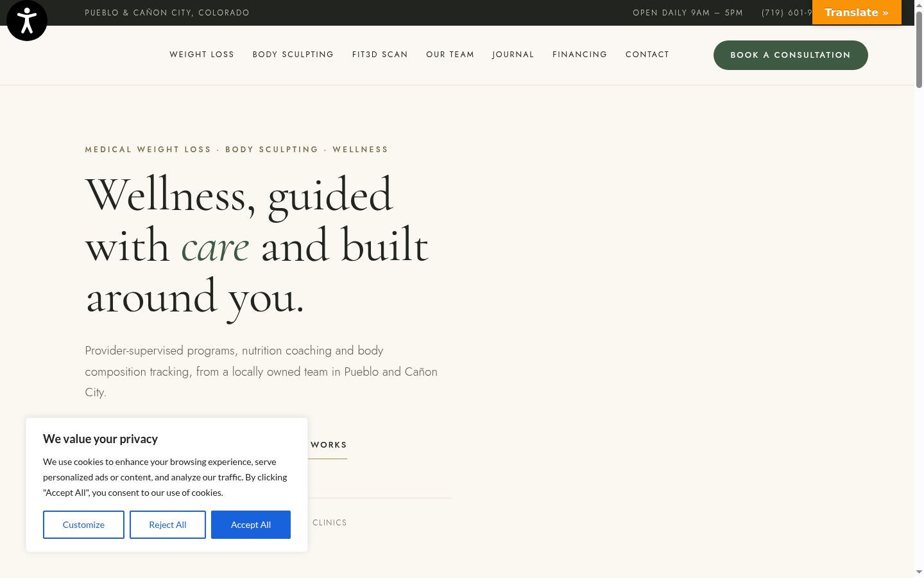The width and height of the screenshot is (924, 578).
Task: Click the 'Open Daily 9AM – 5PM' text
Action: (x=688, y=13)
